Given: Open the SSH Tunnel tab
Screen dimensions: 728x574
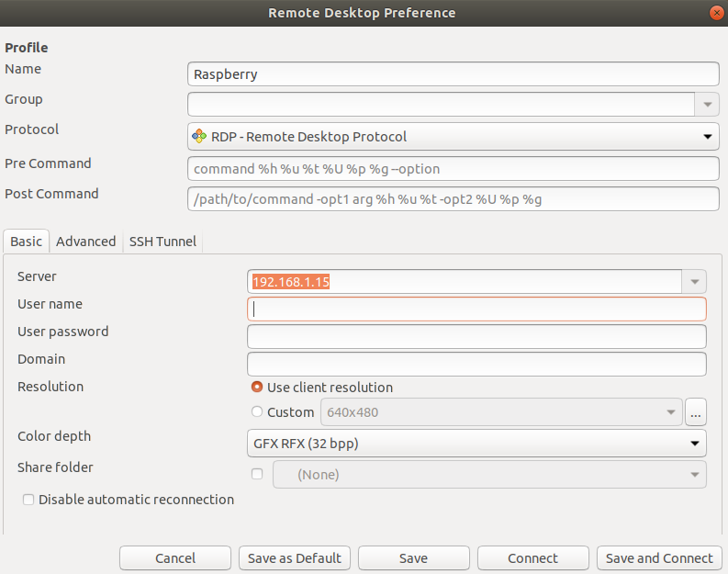Looking at the screenshot, I should [x=162, y=242].
